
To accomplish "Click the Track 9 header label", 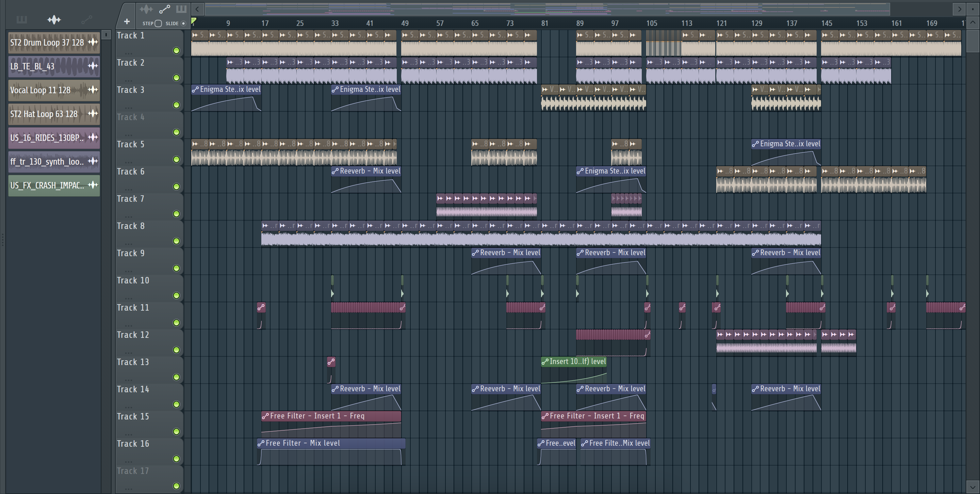I will (x=130, y=253).
